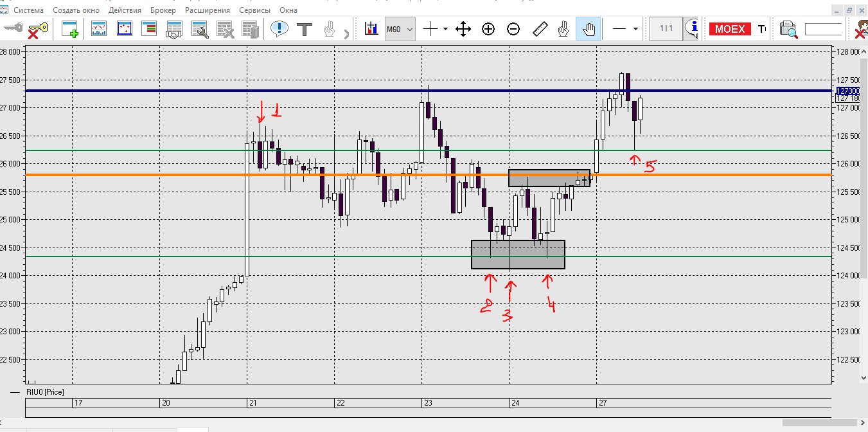This screenshot has width=868, height=432.
Task: Open the Действия menu
Action: point(125,10)
